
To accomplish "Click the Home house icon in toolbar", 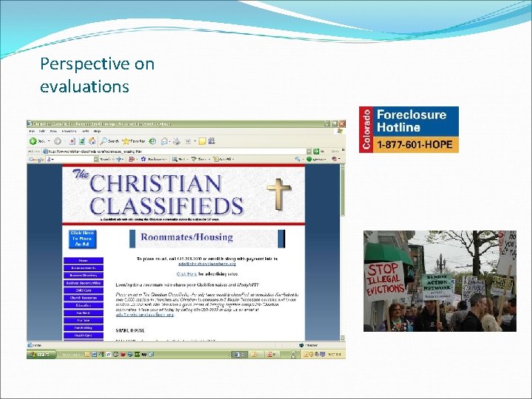I will (92, 141).
